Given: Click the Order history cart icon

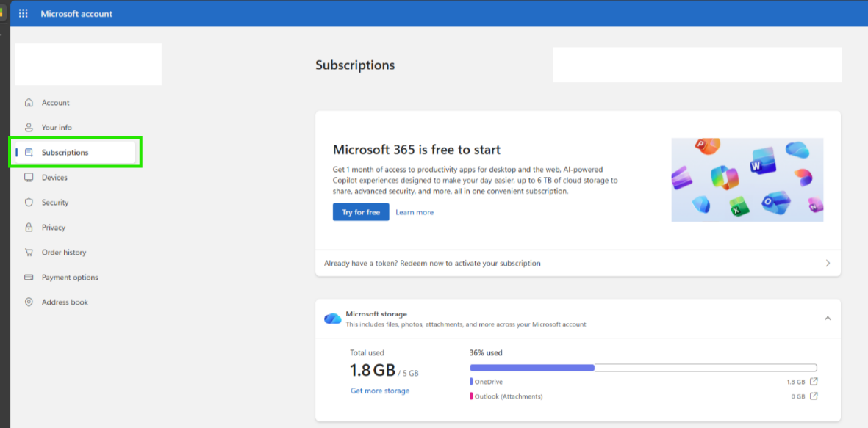Looking at the screenshot, I should point(29,252).
